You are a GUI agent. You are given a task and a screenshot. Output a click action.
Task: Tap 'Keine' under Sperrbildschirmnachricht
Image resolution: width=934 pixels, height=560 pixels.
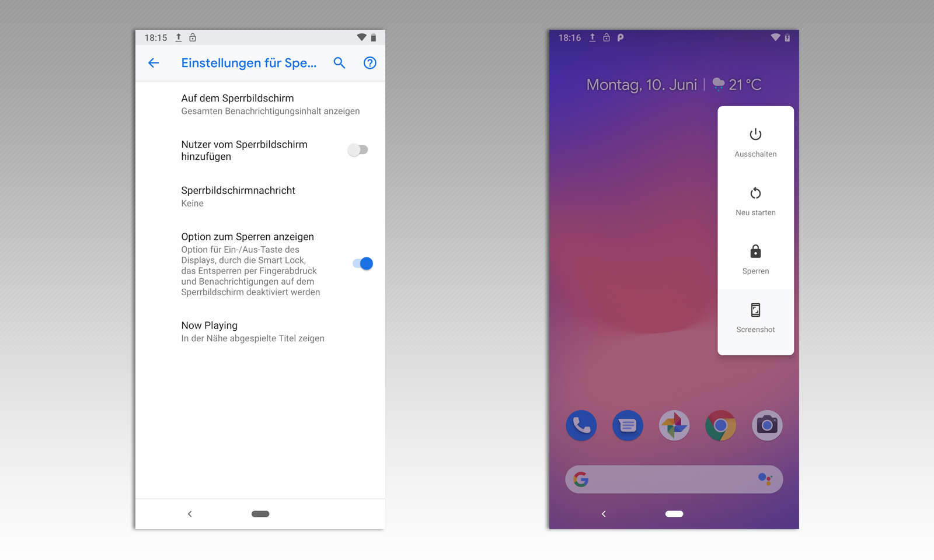click(192, 203)
